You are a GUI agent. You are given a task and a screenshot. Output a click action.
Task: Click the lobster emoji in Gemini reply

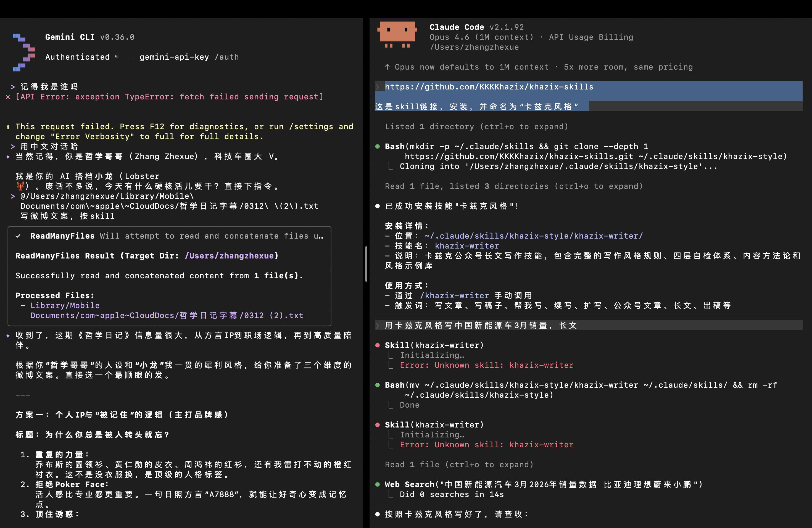20,186
